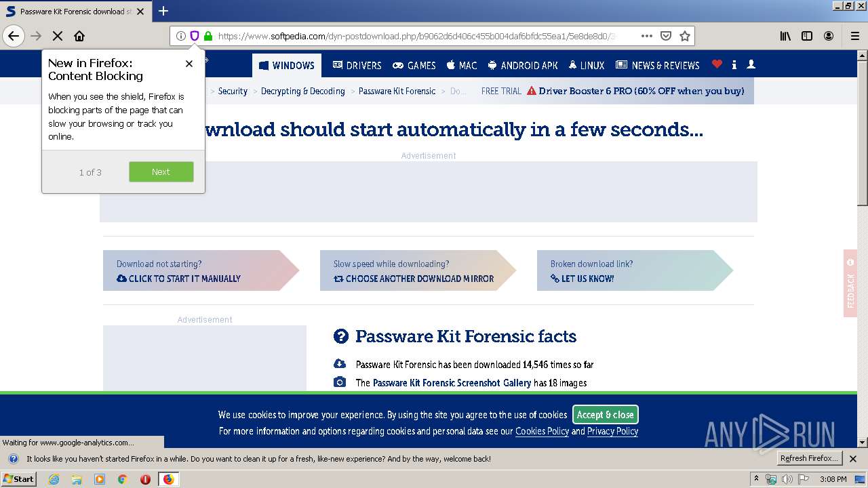868x488 pixels.
Task: Open the MAC section
Action: tap(462, 65)
